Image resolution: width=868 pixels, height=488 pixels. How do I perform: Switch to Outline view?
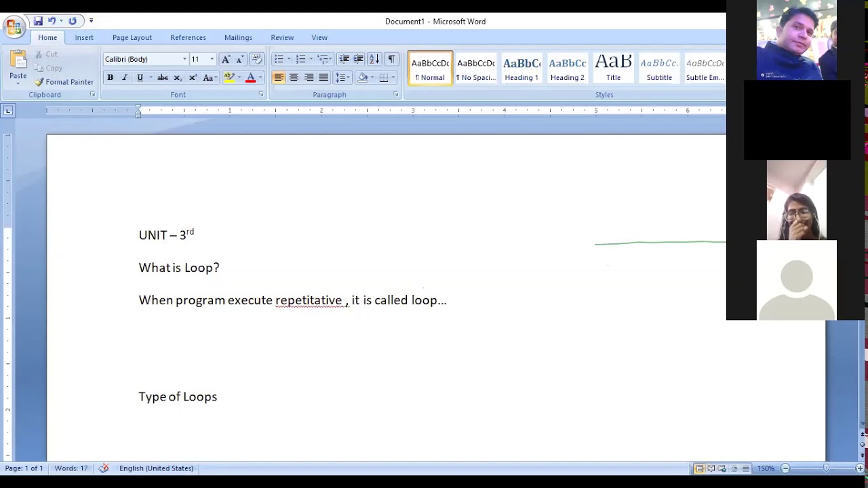click(x=734, y=468)
